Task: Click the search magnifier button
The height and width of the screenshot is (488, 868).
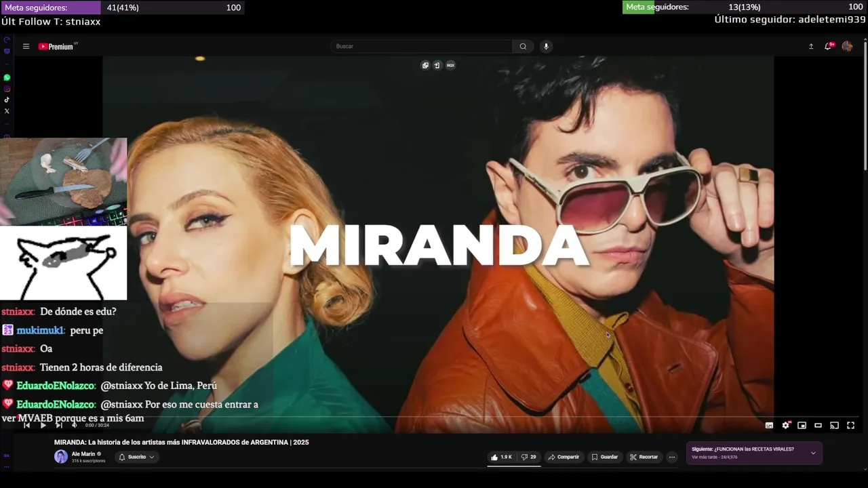Action: (523, 46)
